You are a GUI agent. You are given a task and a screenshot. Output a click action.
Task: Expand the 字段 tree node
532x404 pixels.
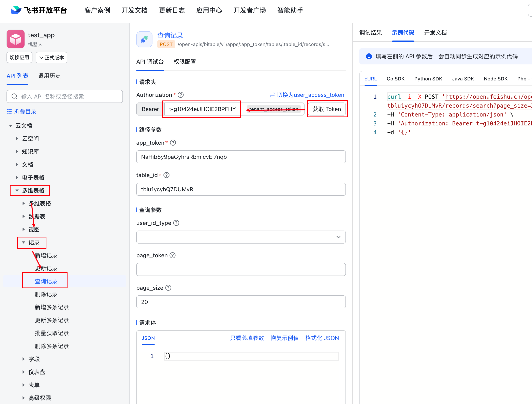pyautogui.click(x=24, y=359)
